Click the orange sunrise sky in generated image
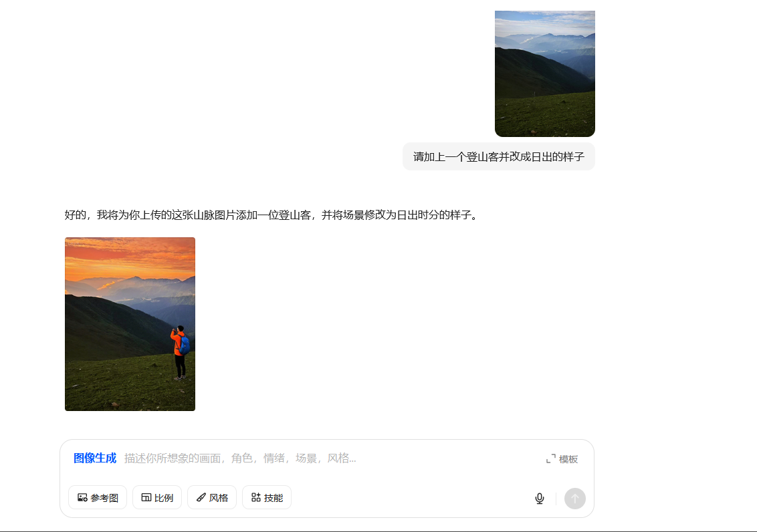The image size is (757, 532). tap(130, 258)
